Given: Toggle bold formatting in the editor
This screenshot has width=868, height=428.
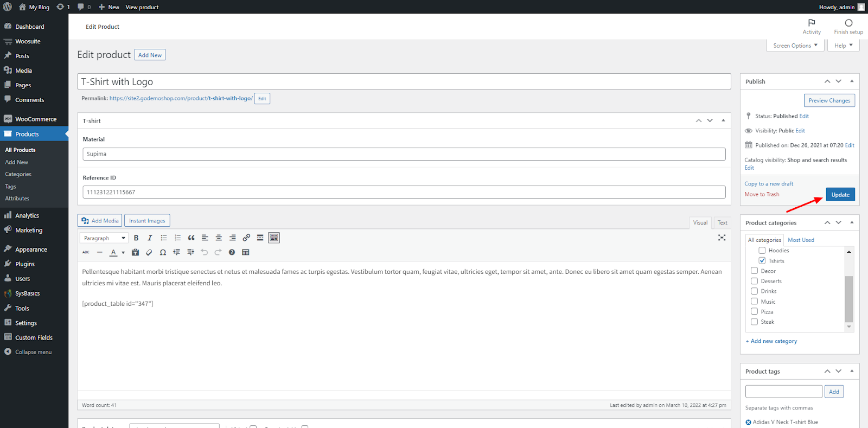Looking at the screenshot, I should coord(136,238).
